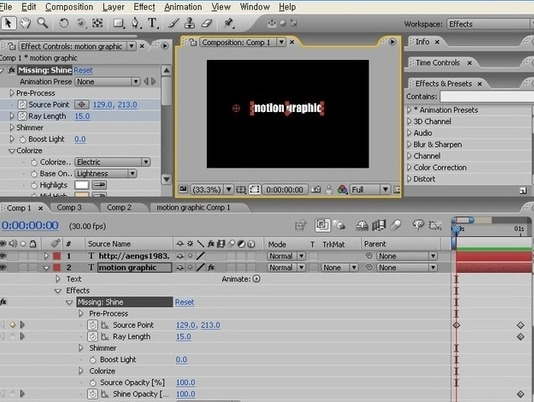Enable the Motion Blur timeline switch
This screenshot has width=534, height=402.
coord(397,225)
